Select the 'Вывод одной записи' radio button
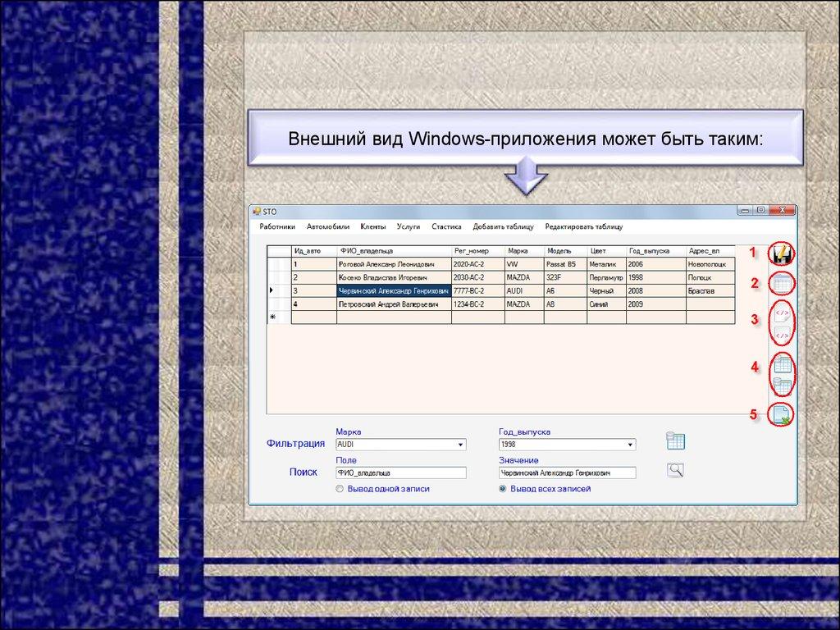 point(340,489)
